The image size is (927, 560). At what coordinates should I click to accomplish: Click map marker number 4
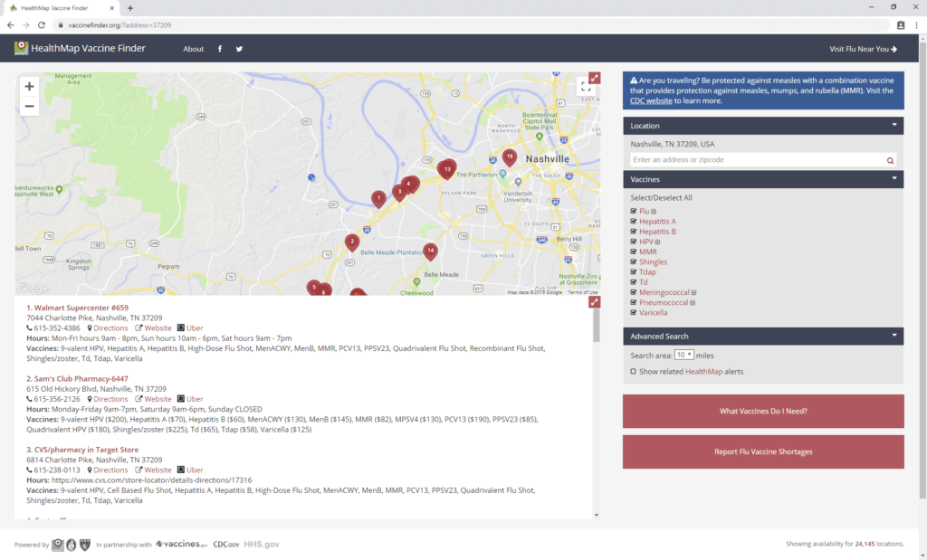tap(410, 184)
